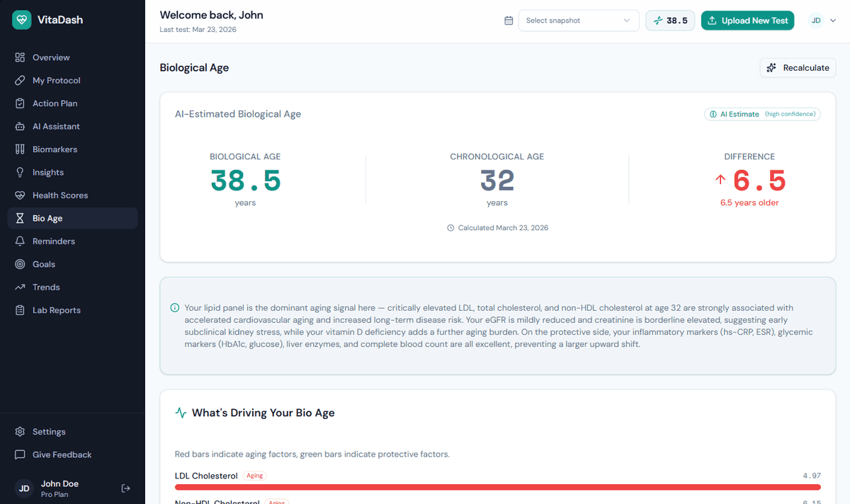
Task: Click the info icon in the summary box
Action: [175, 308]
